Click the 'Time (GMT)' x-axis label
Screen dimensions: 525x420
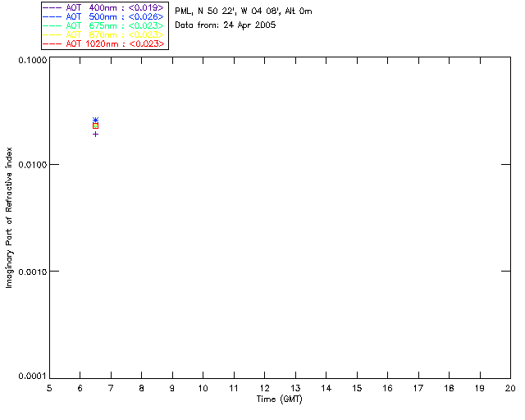tap(280, 399)
